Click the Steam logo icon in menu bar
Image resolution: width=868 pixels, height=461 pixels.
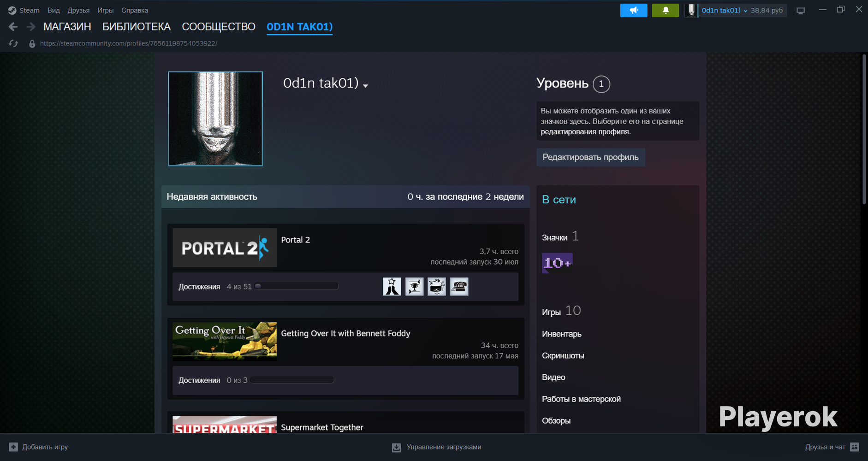pyautogui.click(x=12, y=10)
